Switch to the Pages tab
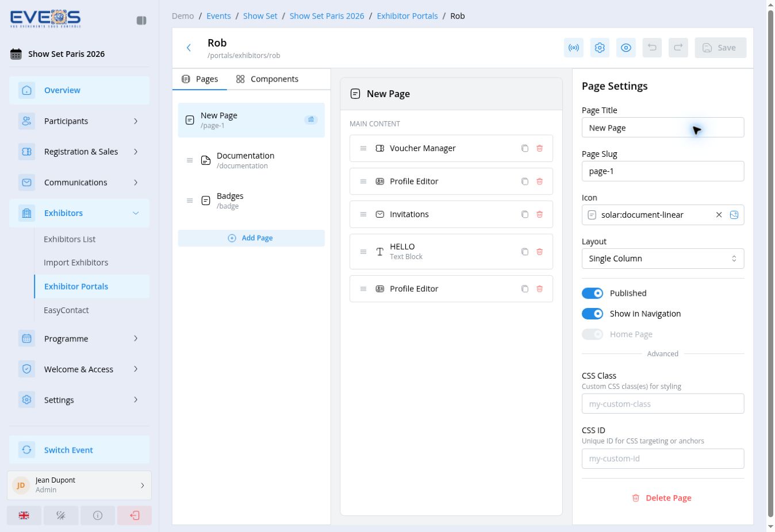The height and width of the screenshot is (532, 775). coord(199,79)
